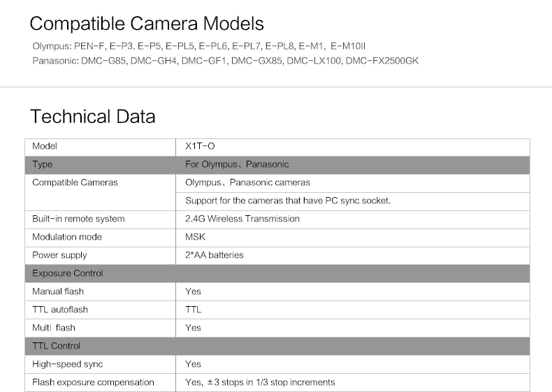Click the Panasonic camera models list line
Viewport: 552px width, 392px height.
click(x=226, y=60)
